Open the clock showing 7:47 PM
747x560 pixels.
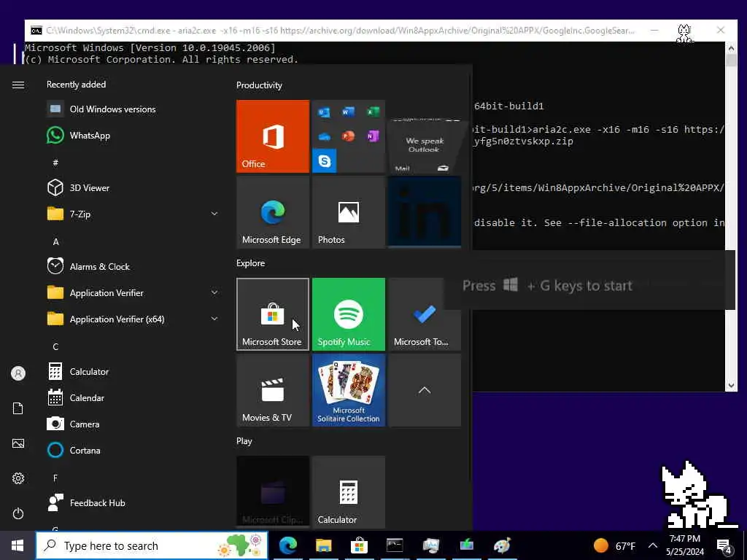(684, 545)
